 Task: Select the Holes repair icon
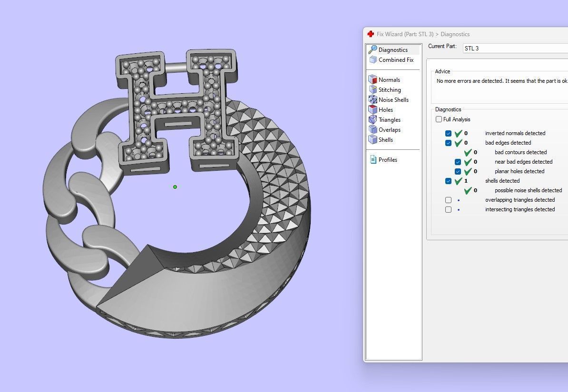(x=373, y=109)
